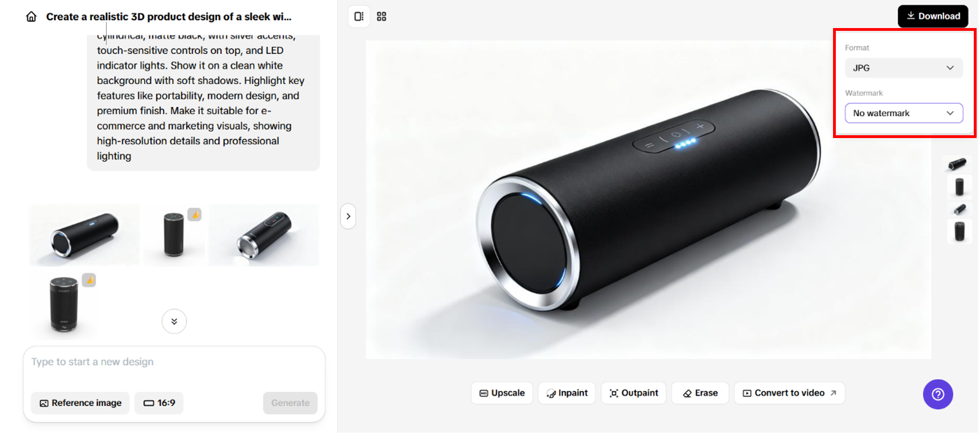Switch to split panel view icon
Image resolution: width=980 pixels, height=436 pixels.
pyautogui.click(x=359, y=16)
